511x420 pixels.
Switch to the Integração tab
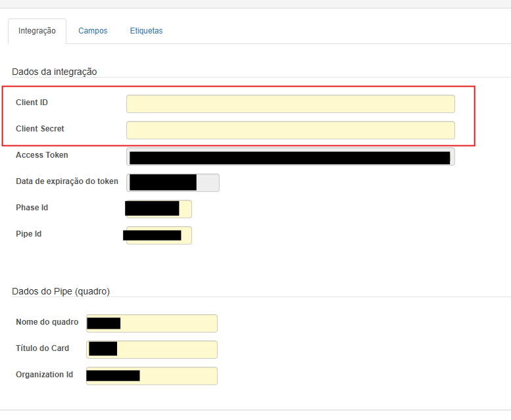(x=37, y=31)
